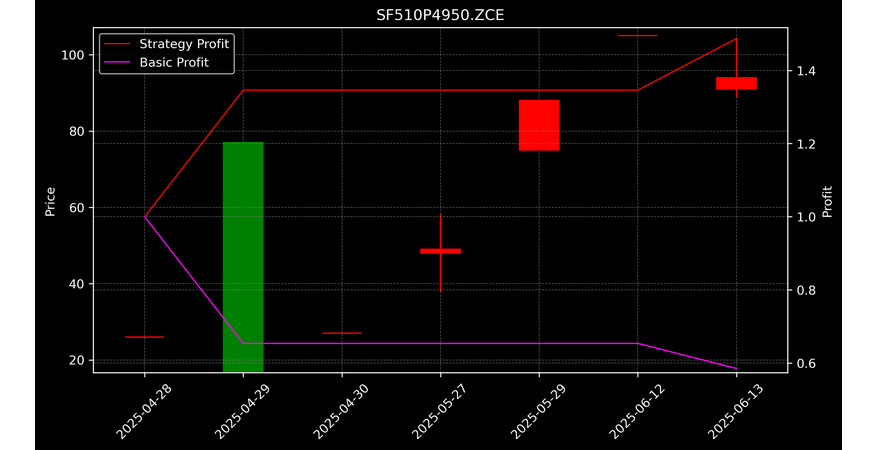Click the flat red candle on 2025-04-30
The image size is (878, 450).
tap(342, 333)
